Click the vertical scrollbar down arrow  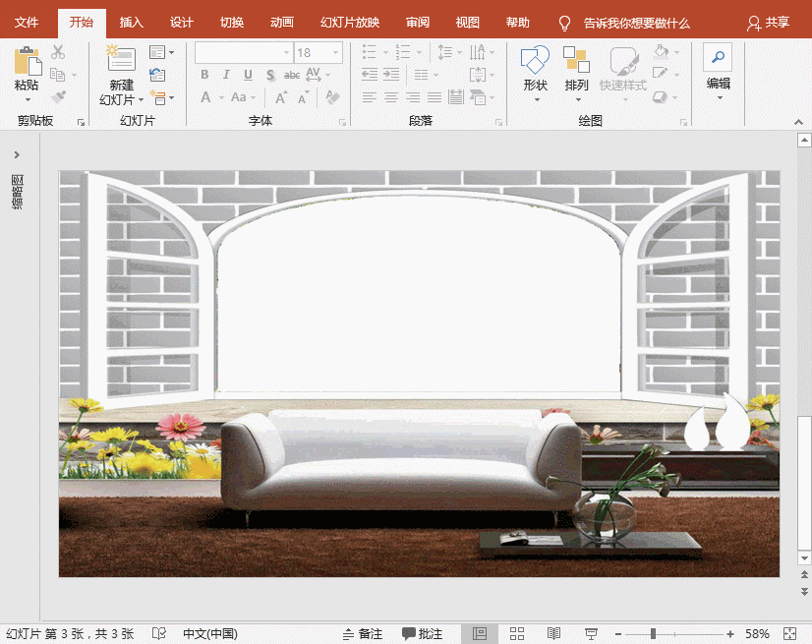pos(804,558)
